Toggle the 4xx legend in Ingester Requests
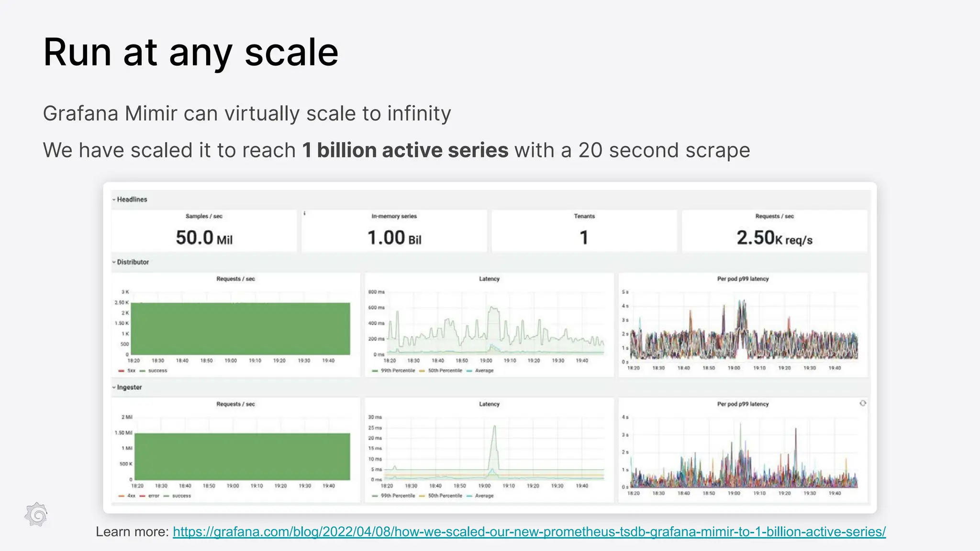 point(127,496)
